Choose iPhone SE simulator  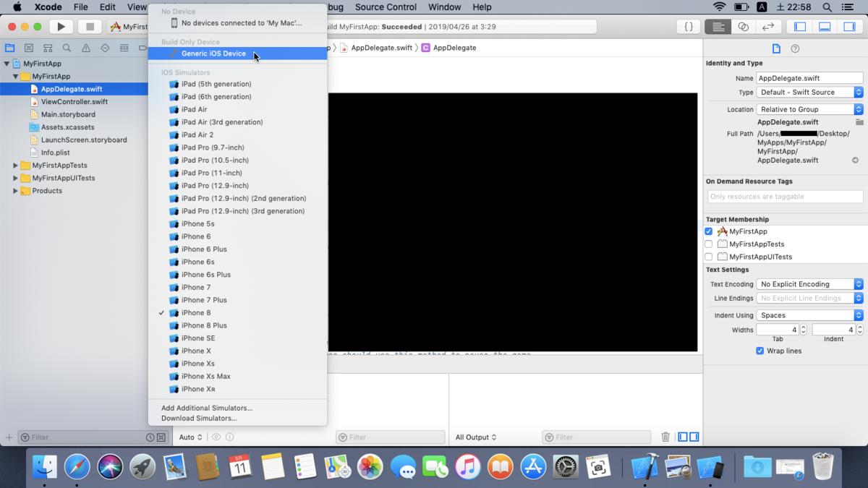(x=237, y=338)
